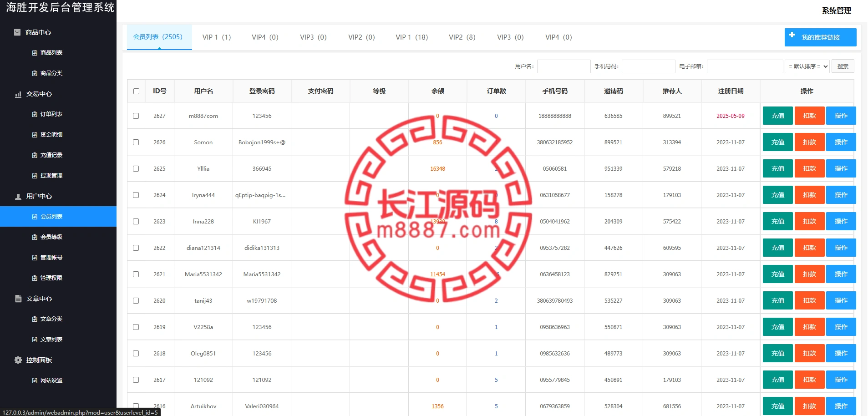Check the row for user V2258a

136,327
